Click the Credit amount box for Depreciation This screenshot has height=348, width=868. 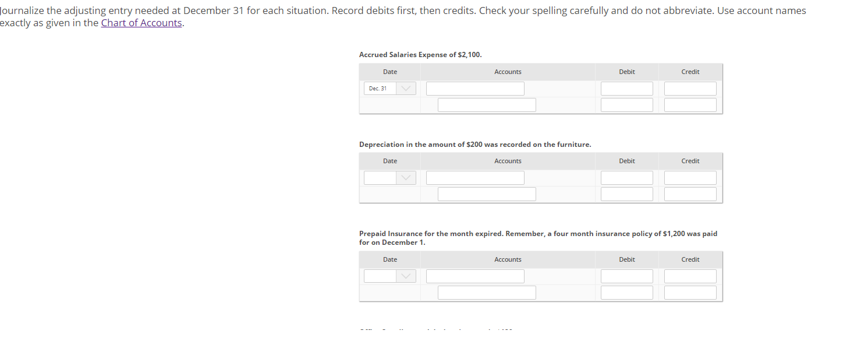[x=690, y=177]
